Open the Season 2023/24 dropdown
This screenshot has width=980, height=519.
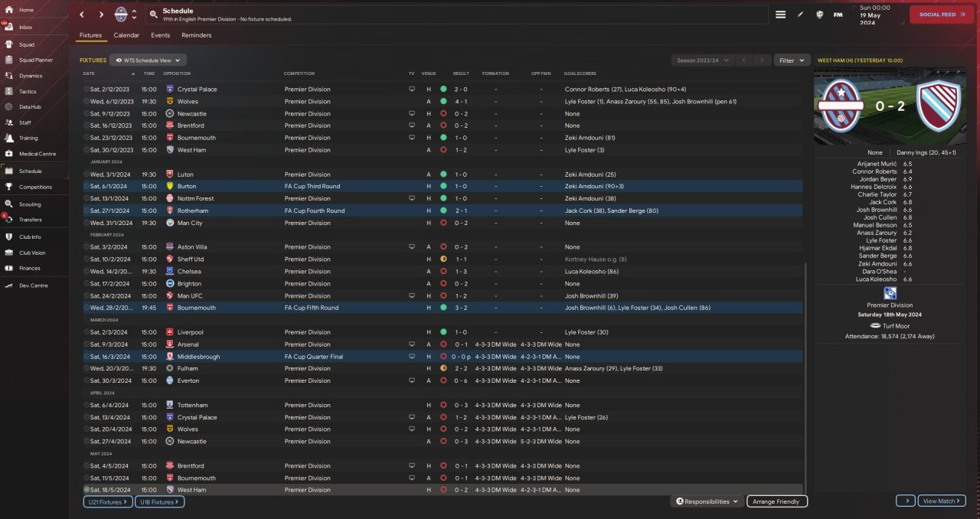(x=702, y=60)
